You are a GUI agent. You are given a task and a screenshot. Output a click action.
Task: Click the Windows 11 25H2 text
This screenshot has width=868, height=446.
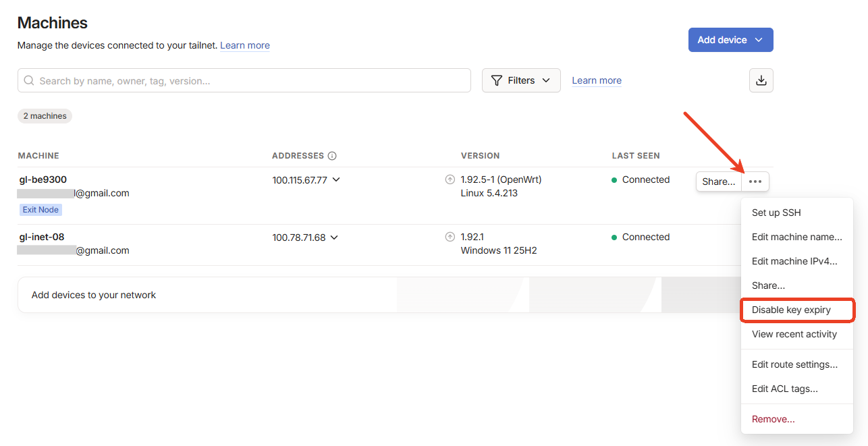(x=499, y=250)
